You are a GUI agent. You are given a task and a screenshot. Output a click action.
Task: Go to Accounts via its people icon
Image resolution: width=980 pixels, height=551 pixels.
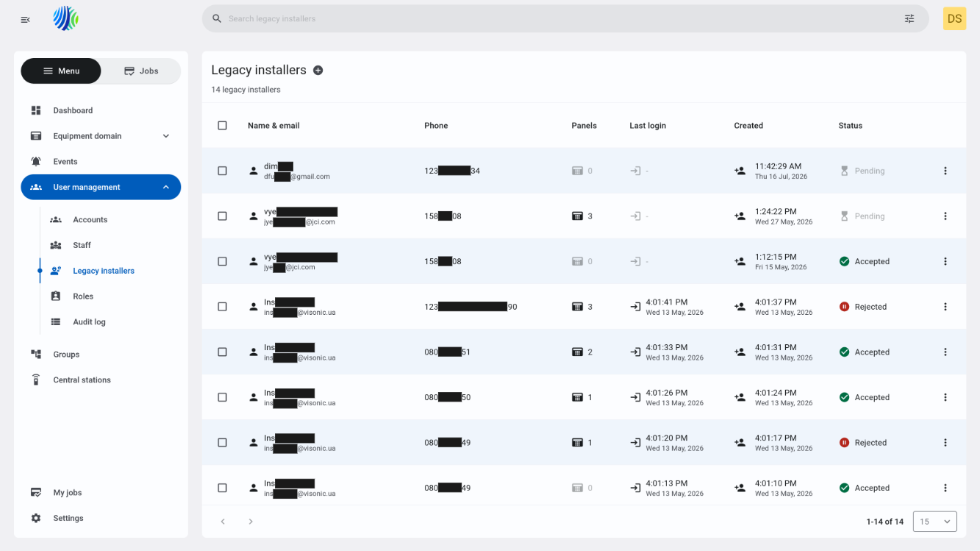[x=56, y=219]
